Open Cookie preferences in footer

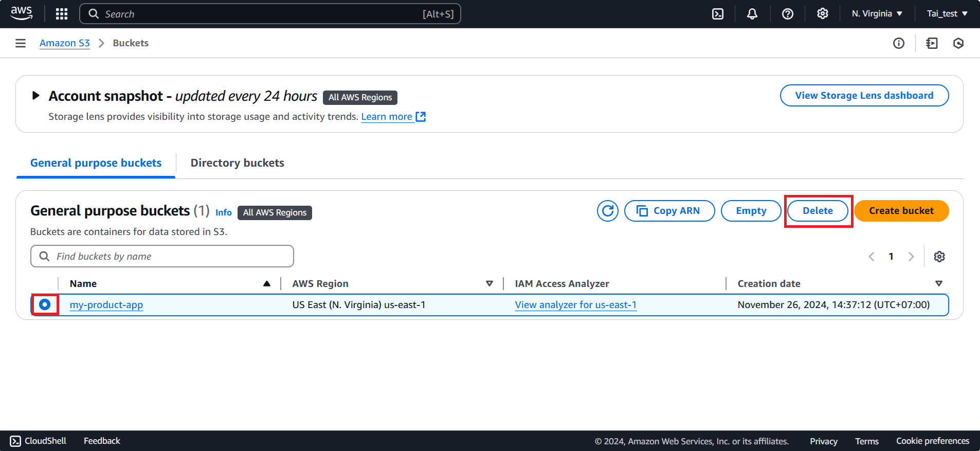[x=933, y=441]
